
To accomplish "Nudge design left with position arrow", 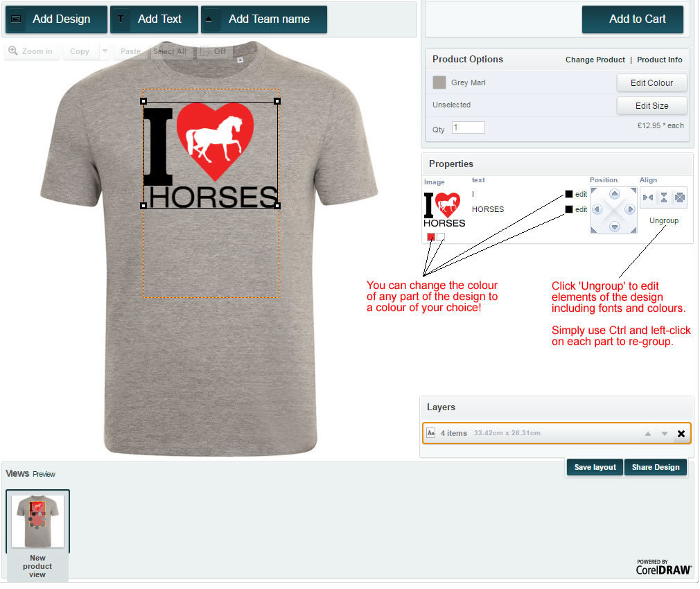I will (597, 209).
